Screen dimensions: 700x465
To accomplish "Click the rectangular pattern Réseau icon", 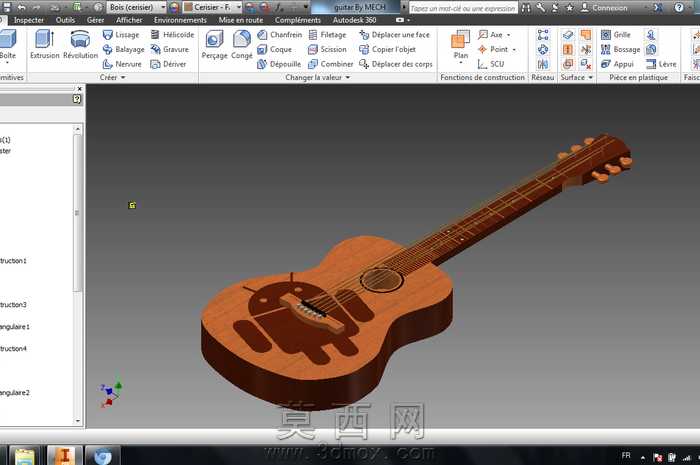I will pos(543,34).
